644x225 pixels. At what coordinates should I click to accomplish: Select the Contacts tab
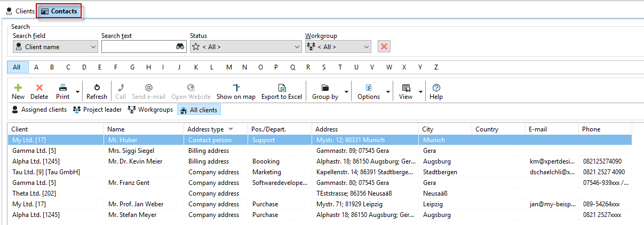point(59,11)
